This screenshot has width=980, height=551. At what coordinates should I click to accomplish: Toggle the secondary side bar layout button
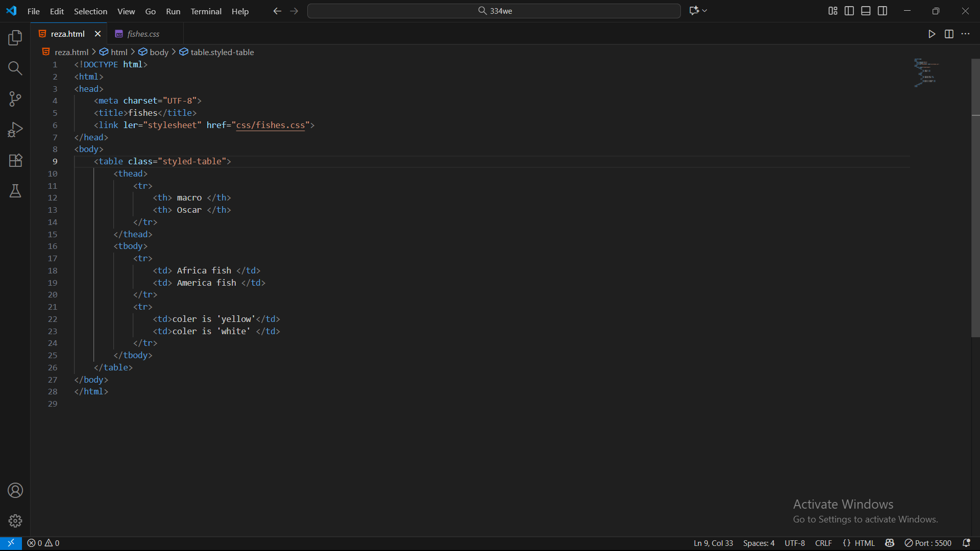coord(883,11)
